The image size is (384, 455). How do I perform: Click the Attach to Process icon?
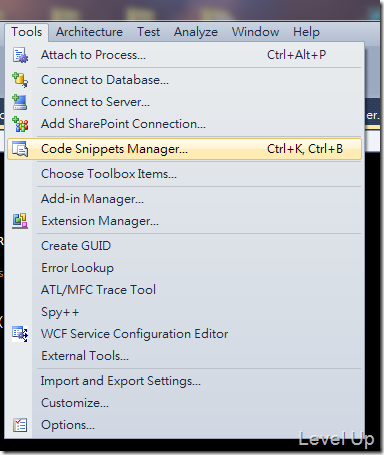pos(20,55)
